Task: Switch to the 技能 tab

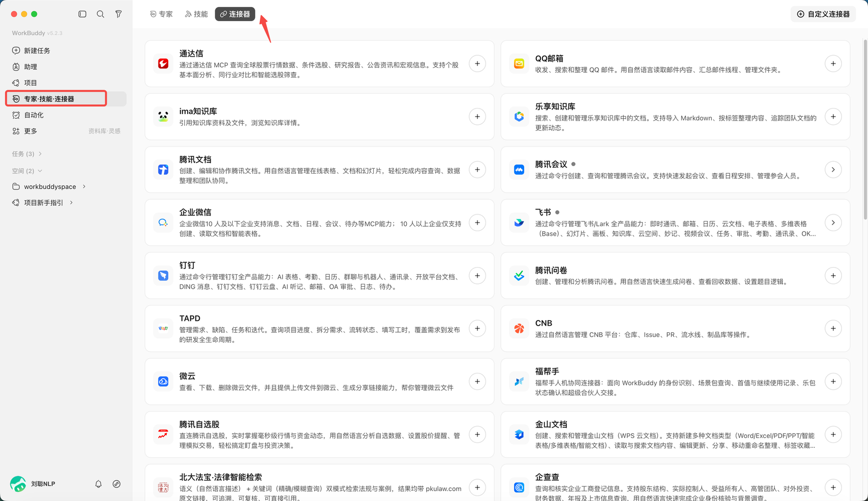Action: [196, 14]
